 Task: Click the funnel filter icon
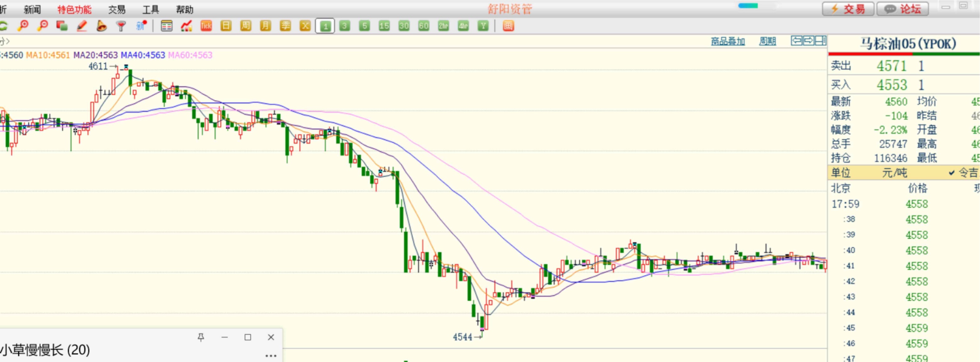coord(121,26)
